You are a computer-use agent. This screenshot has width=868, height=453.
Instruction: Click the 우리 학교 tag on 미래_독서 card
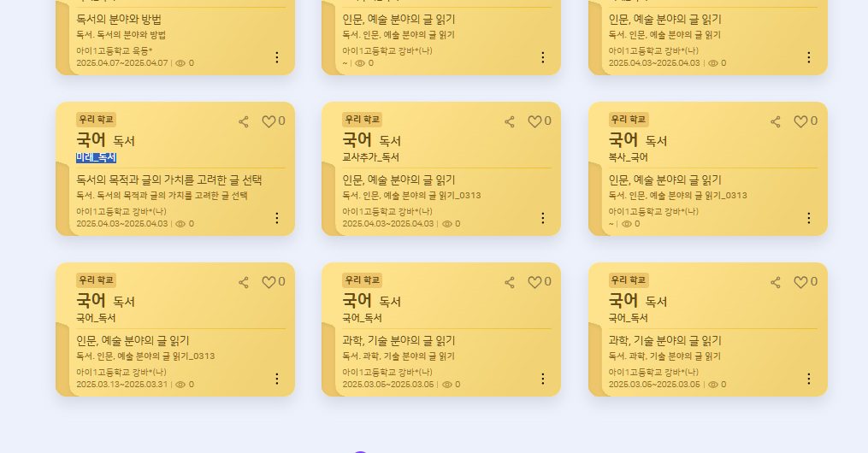pyautogui.click(x=96, y=120)
